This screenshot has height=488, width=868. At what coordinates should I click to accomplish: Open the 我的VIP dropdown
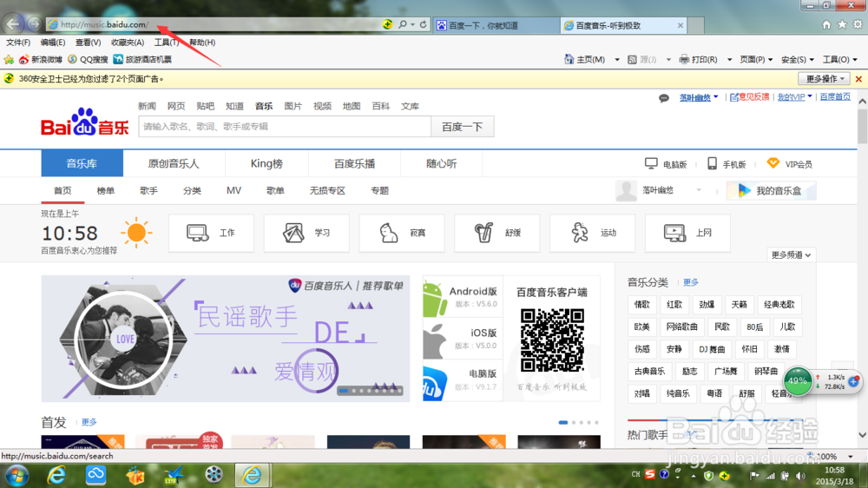click(x=794, y=97)
